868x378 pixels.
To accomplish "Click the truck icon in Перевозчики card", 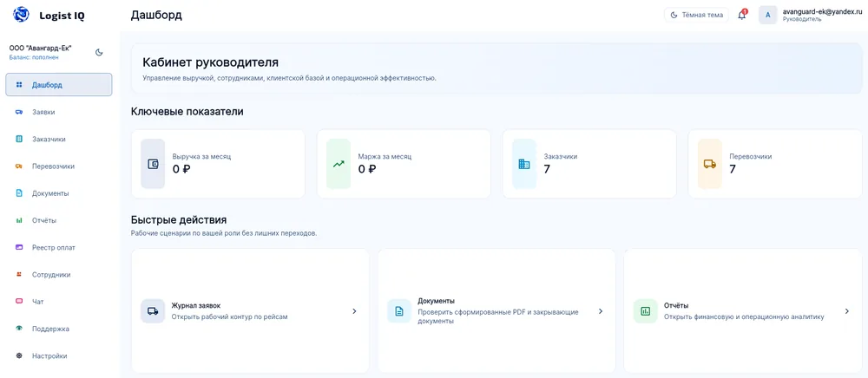I will tap(710, 164).
